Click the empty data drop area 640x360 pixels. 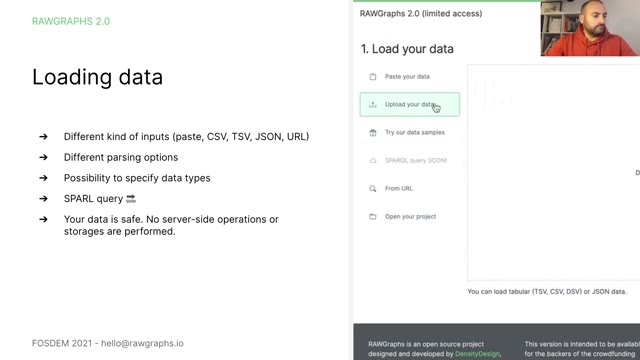pos(553,172)
